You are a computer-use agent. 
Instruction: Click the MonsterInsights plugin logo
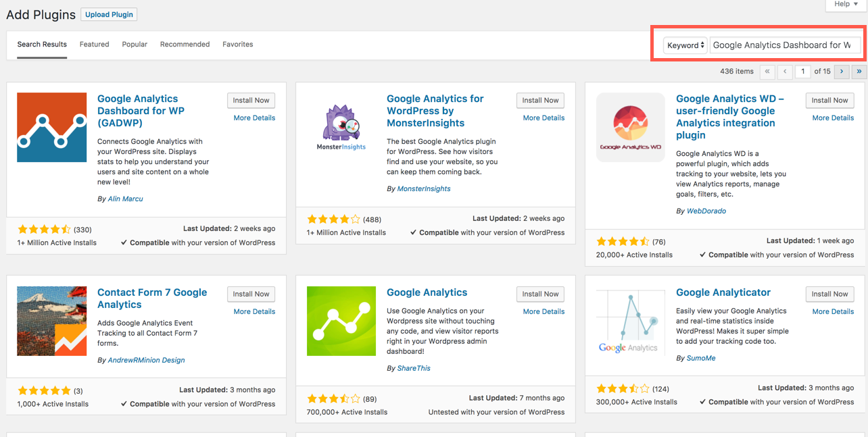click(341, 127)
